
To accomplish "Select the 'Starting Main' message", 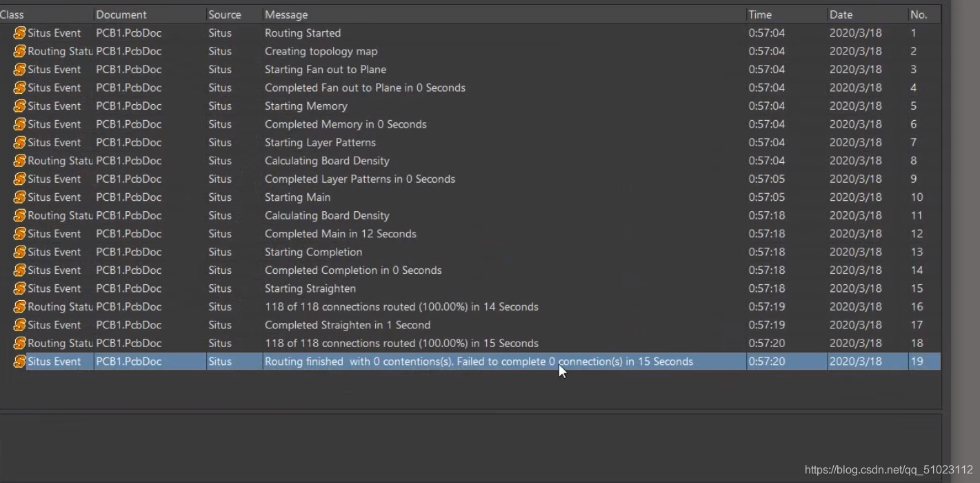I will coord(297,197).
